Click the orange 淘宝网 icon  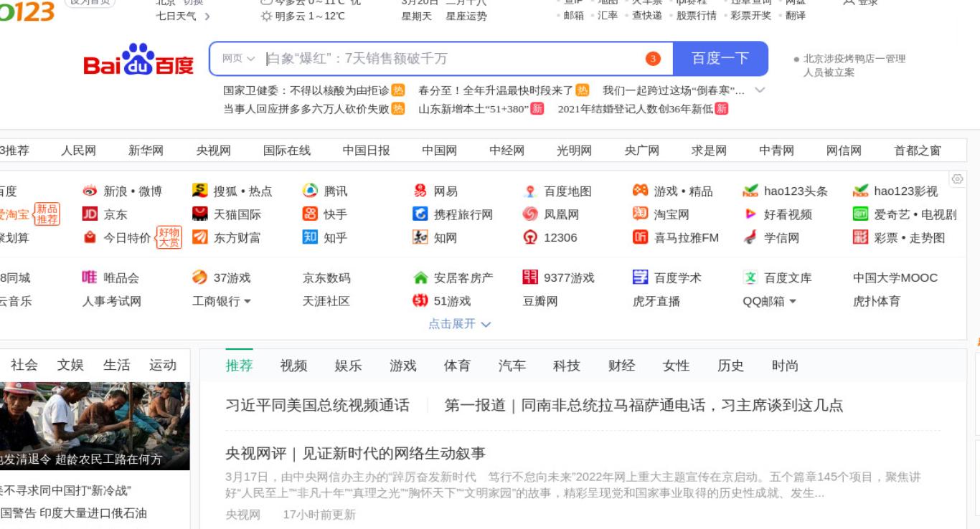(640, 214)
